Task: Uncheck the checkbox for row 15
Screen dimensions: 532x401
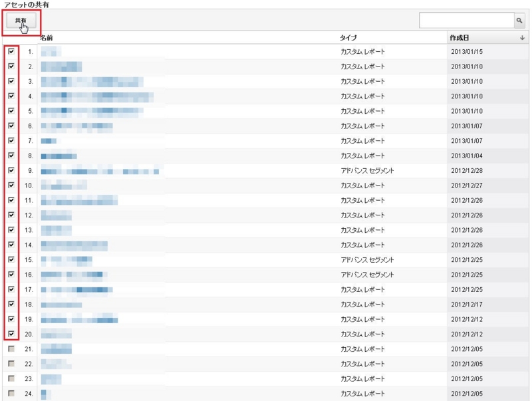Action: click(x=11, y=259)
